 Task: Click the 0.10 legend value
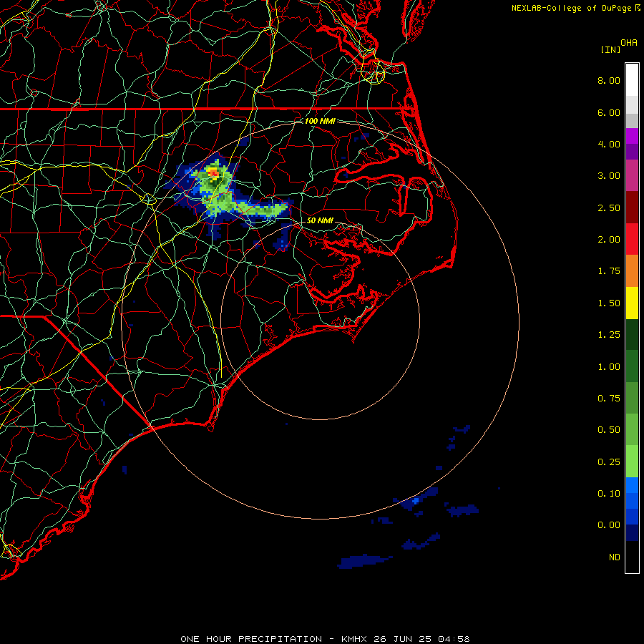(609, 494)
